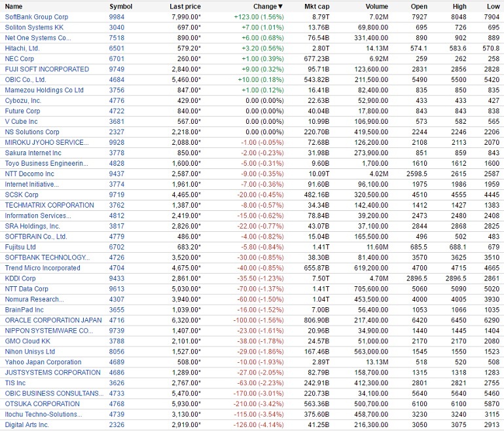The image size is (504, 431).
Task: Open SRA Holdings, Inc. link
Action: (x=32, y=226)
